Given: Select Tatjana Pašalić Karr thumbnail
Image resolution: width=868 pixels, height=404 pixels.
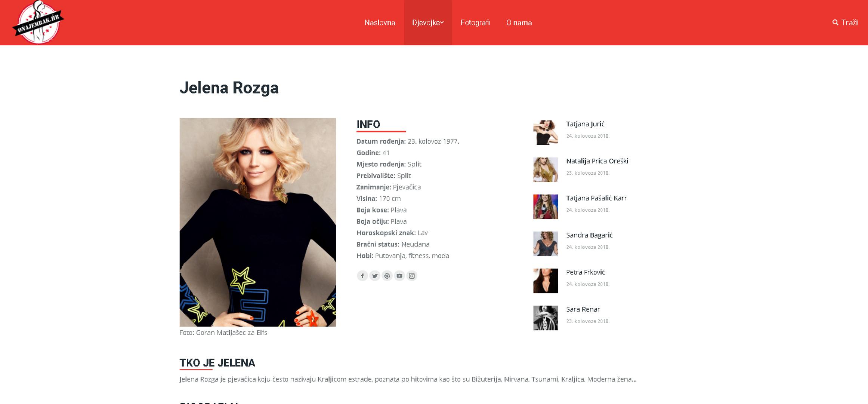Looking at the screenshot, I should (546, 207).
